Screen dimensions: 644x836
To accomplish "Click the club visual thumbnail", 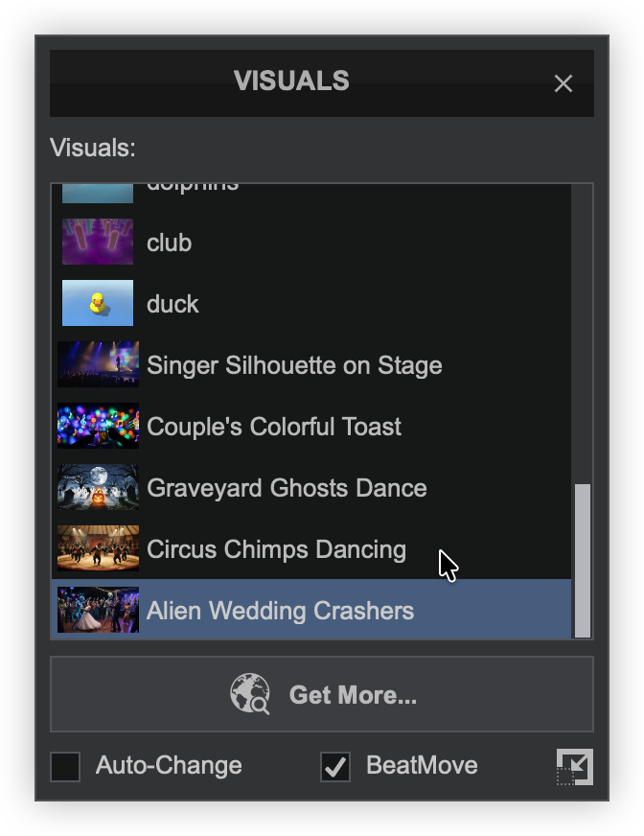I will click(x=98, y=243).
